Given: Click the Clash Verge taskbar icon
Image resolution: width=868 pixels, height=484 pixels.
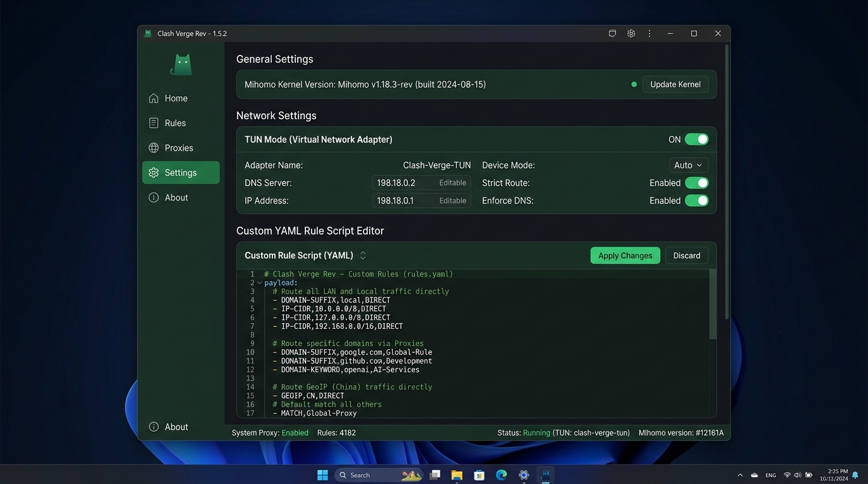Looking at the screenshot, I should coord(546,475).
